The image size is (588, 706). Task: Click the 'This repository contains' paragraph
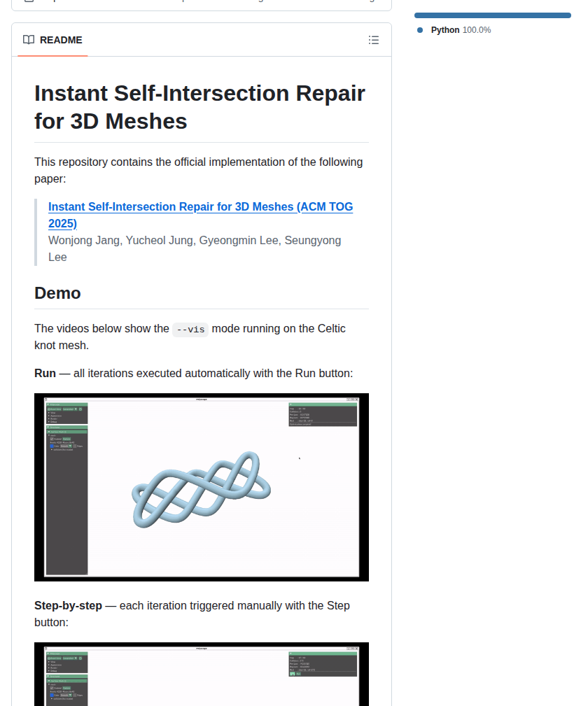point(199,170)
